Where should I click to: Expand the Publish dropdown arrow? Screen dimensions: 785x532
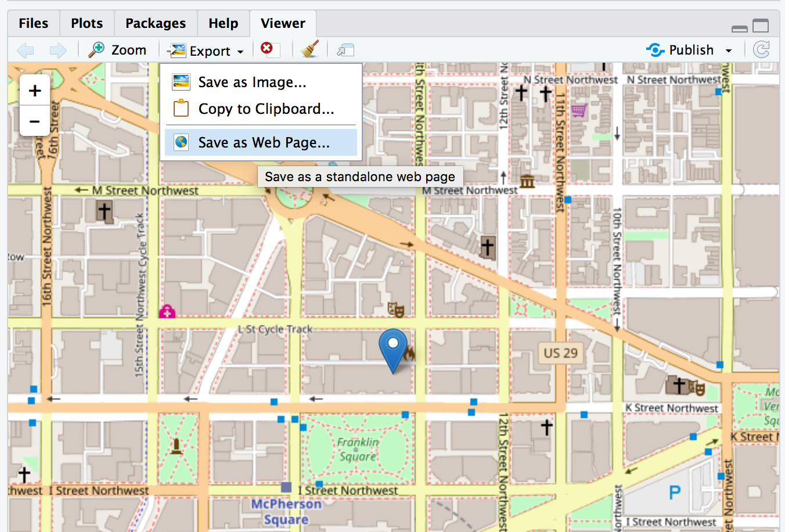click(729, 51)
